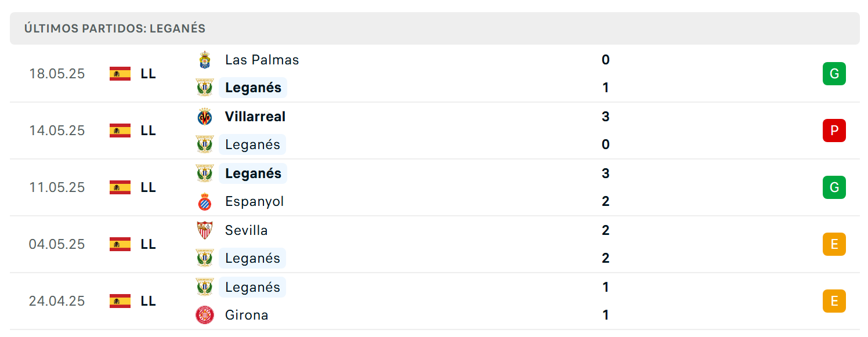Click the Leganés crest in the 18.05.25 match
Screen dimensions: 868x337
click(x=205, y=88)
